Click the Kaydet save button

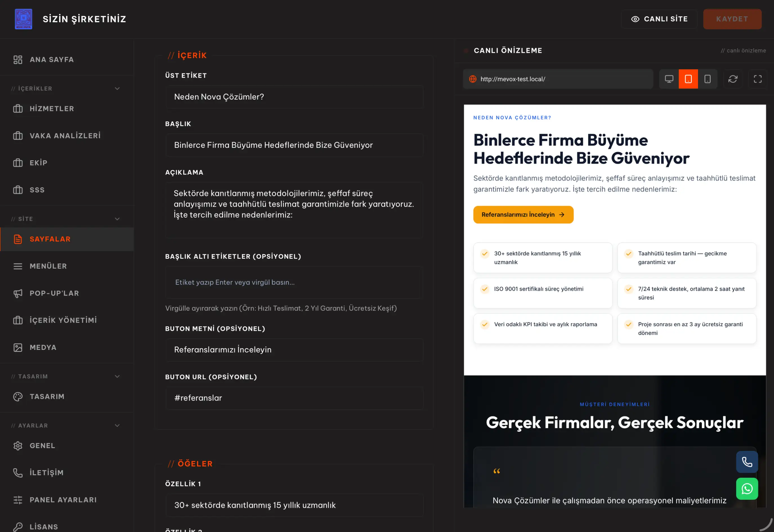(732, 19)
